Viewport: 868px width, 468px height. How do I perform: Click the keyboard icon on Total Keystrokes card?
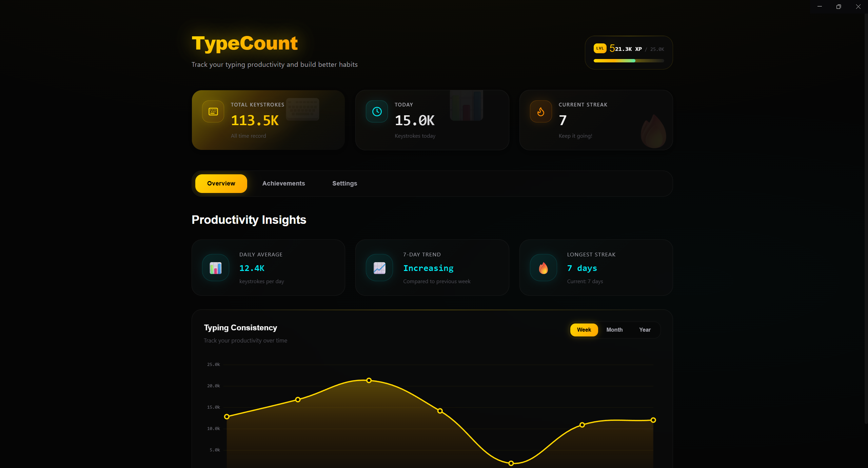(213, 111)
